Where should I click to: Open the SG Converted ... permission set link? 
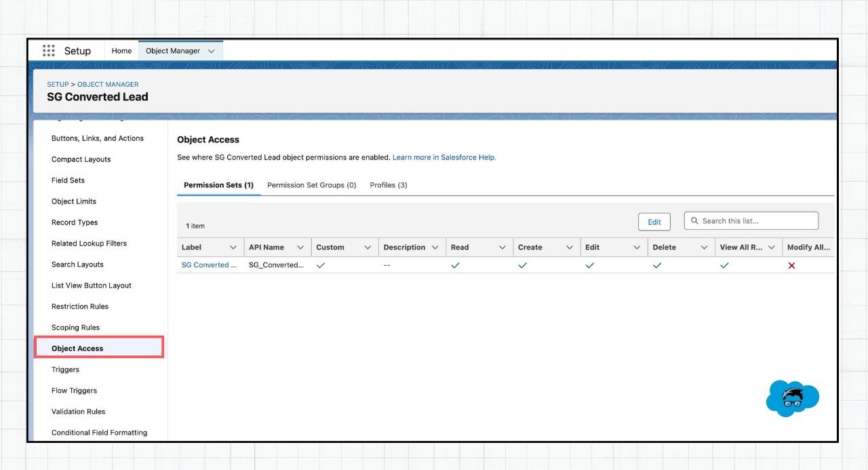[x=209, y=265]
